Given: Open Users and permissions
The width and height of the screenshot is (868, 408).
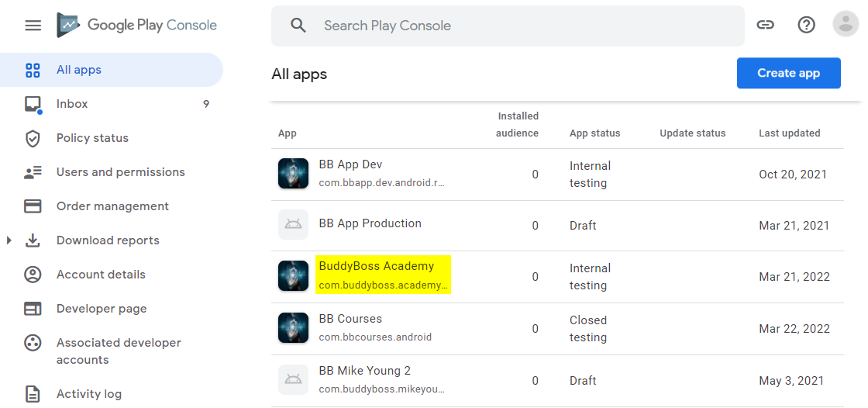Looking at the screenshot, I should coord(111,172).
